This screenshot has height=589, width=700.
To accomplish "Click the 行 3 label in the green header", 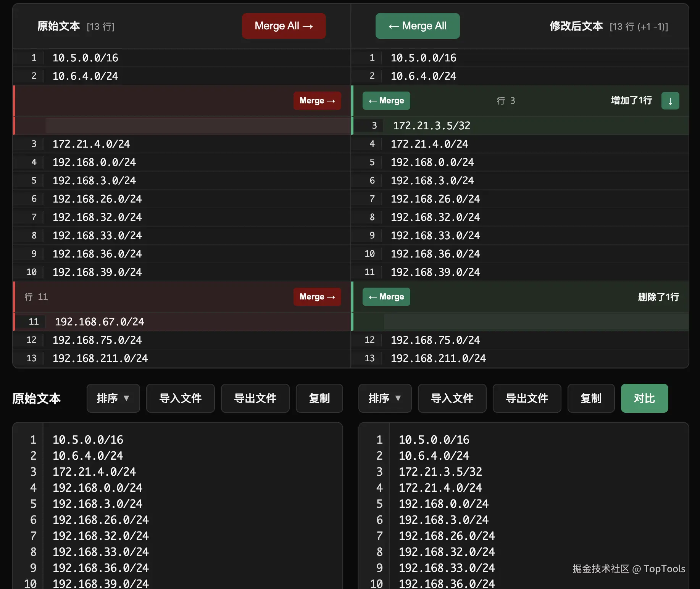I will pos(506,101).
